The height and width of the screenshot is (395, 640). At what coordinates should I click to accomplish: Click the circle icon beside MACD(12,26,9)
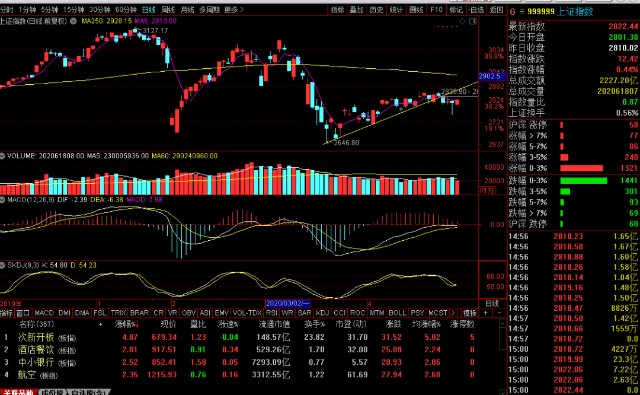(2, 200)
